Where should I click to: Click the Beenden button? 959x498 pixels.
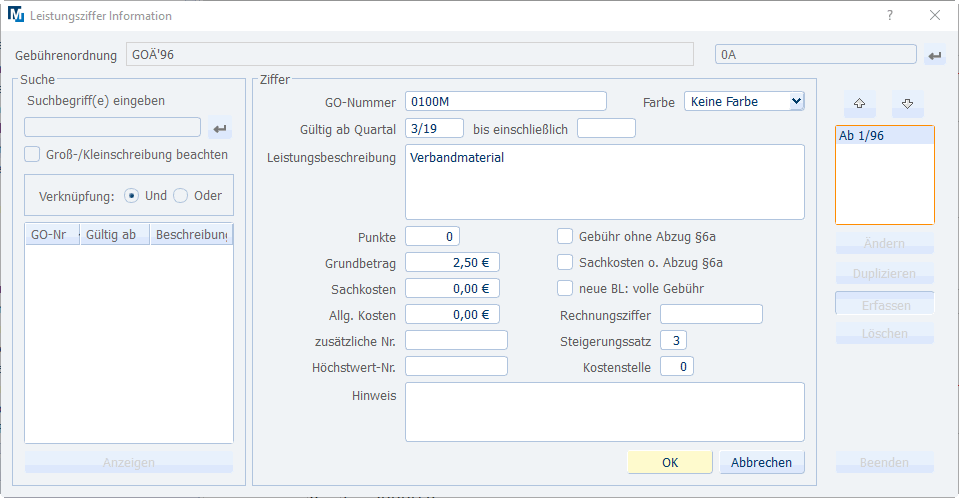884,463
